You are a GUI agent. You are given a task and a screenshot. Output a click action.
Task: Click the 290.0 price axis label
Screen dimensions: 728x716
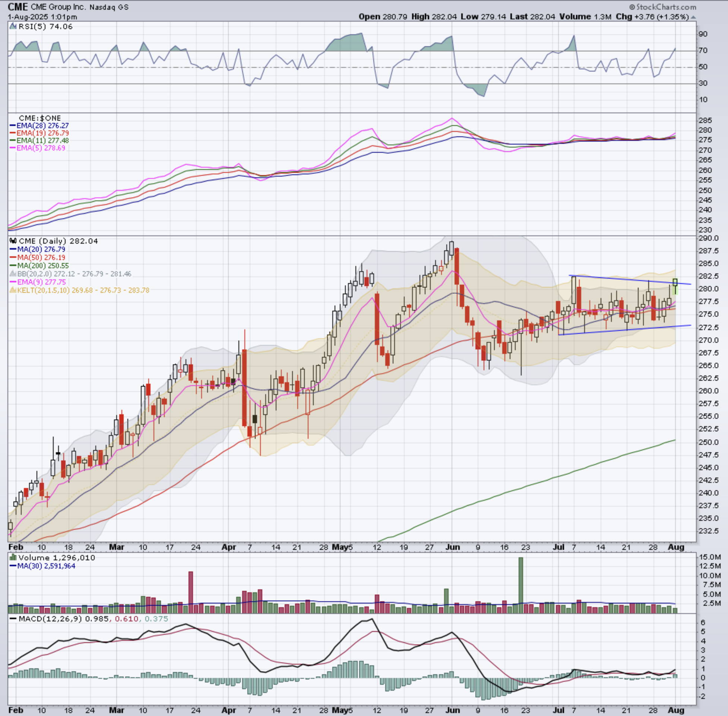coord(709,238)
